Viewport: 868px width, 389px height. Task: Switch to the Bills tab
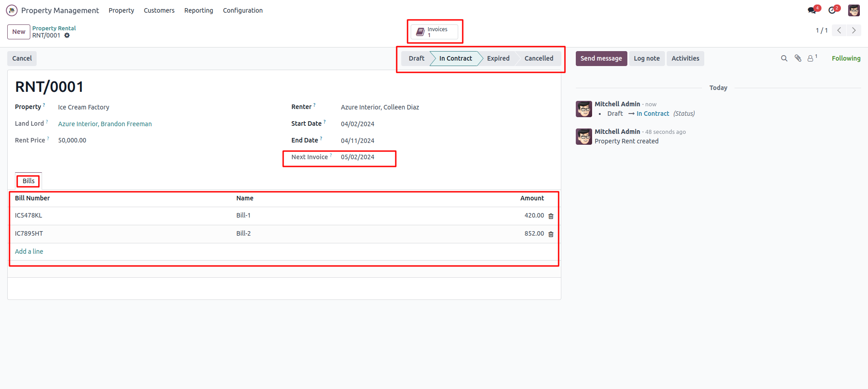pos(28,181)
